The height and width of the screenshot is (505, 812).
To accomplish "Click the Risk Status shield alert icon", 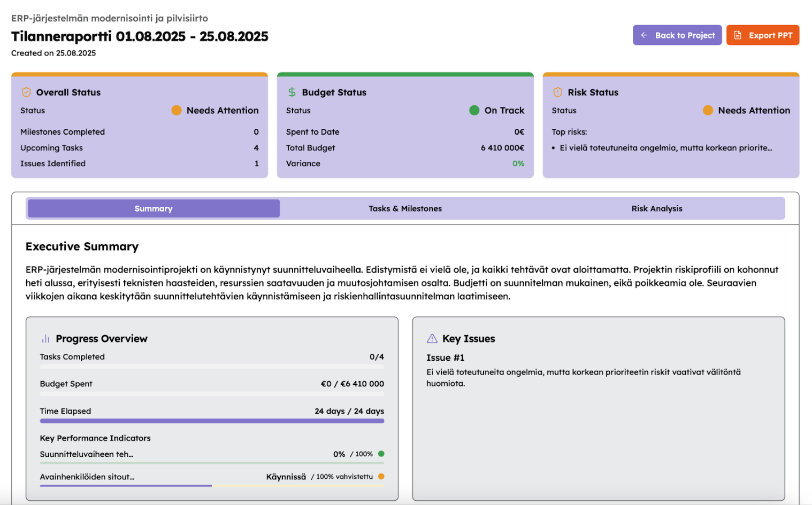I will pos(557,92).
